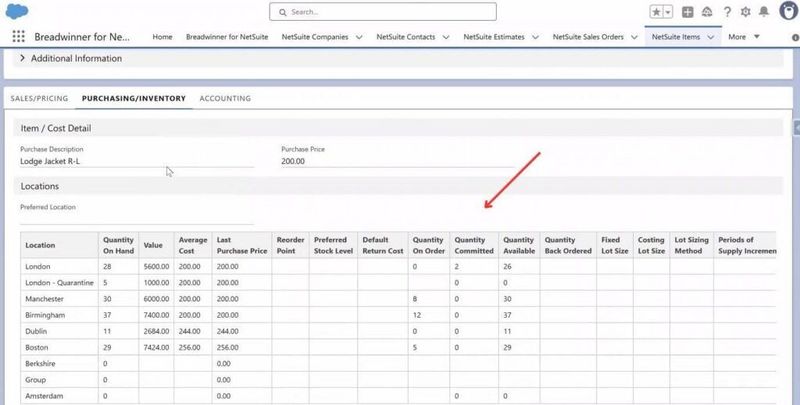Click the Preferred Location field
800x405 pixels.
(x=137, y=218)
